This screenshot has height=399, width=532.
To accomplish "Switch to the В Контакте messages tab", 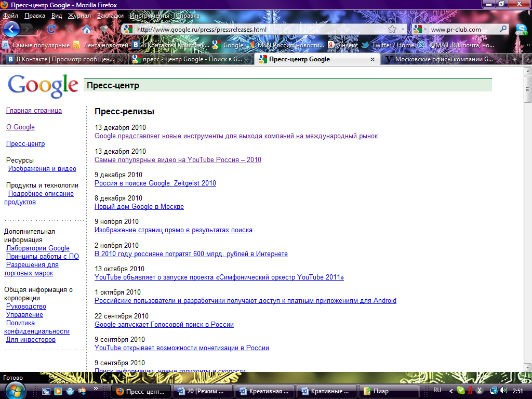I will [x=64, y=59].
